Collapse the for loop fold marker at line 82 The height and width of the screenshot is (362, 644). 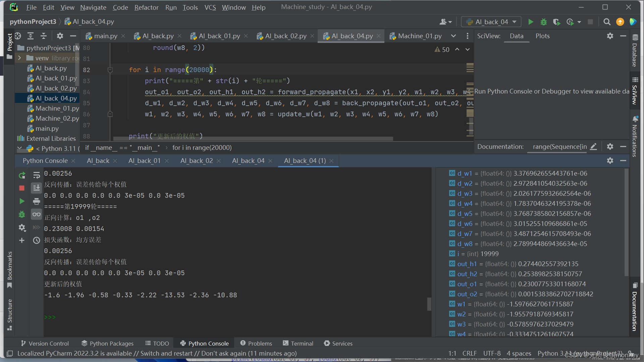pyautogui.click(x=110, y=70)
